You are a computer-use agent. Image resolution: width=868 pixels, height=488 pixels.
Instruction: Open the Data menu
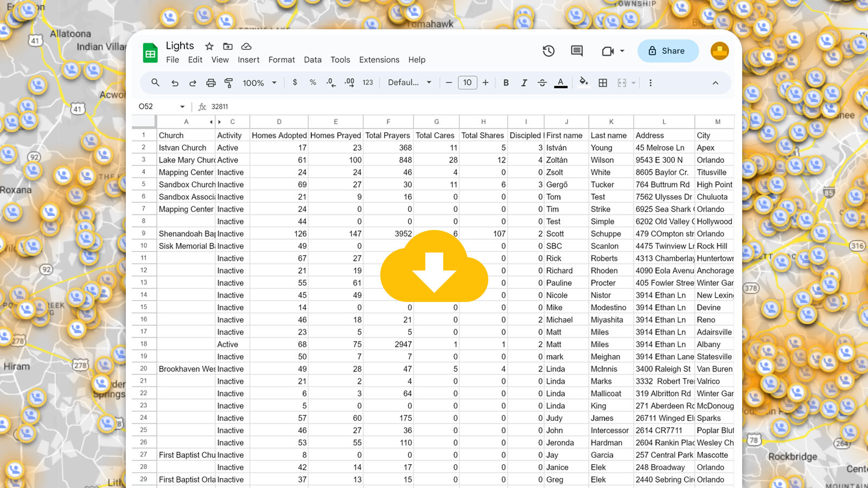(x=312, y=60)
